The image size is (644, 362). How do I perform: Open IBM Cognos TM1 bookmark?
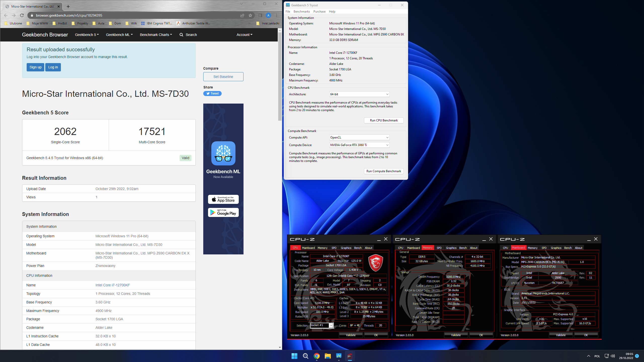157,23
